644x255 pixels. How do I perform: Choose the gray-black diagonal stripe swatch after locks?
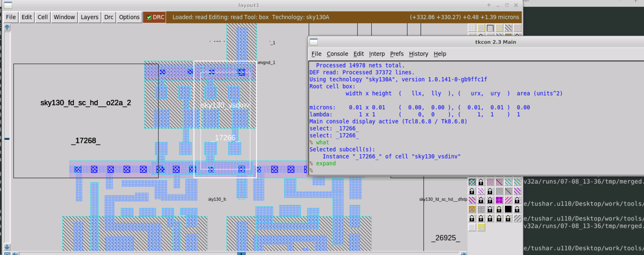point(517,218)
